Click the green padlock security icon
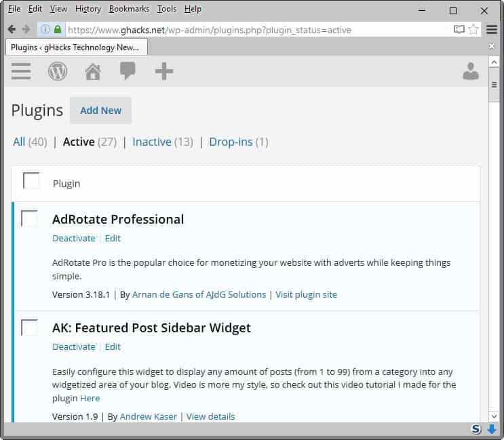504x440 pixels. click(x=58, y=29)
